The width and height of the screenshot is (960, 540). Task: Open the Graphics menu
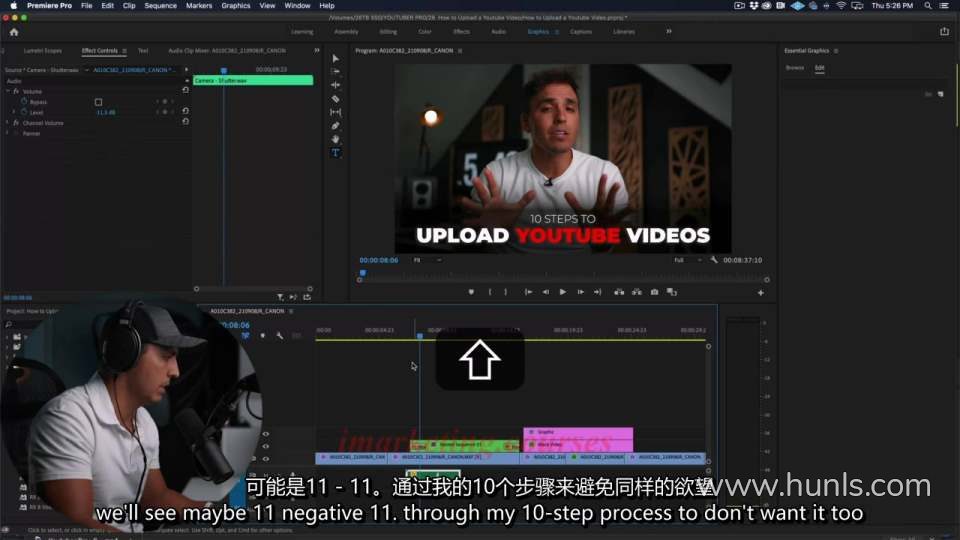point(236,6)
